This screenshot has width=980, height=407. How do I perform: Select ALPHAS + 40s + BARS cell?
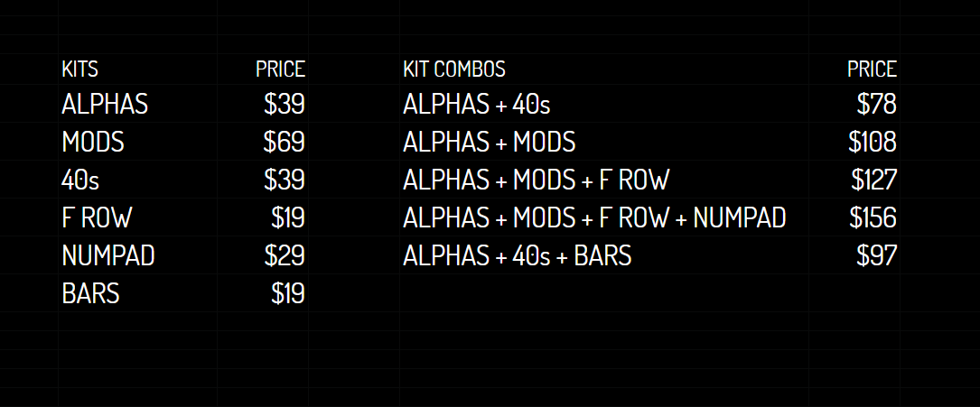tap(517, 256)
